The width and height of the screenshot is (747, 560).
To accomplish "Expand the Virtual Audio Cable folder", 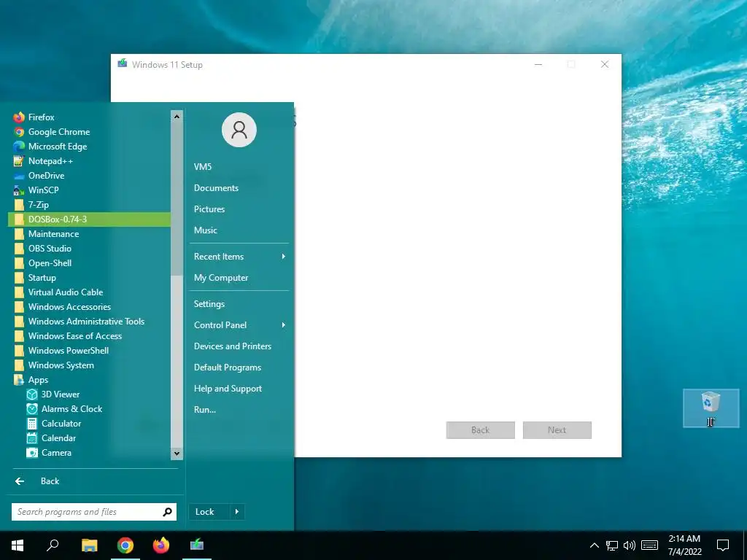I will [x=89, y=292].
